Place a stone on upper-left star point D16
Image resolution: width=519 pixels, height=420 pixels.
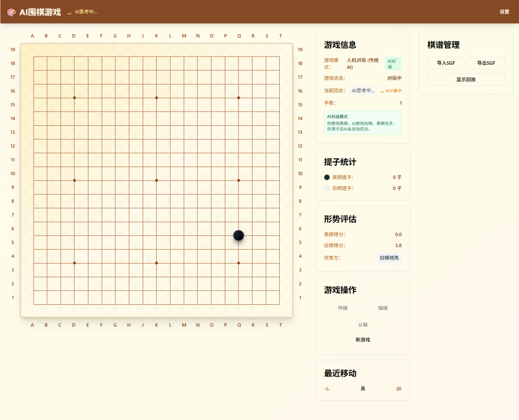tap(74, 98)
